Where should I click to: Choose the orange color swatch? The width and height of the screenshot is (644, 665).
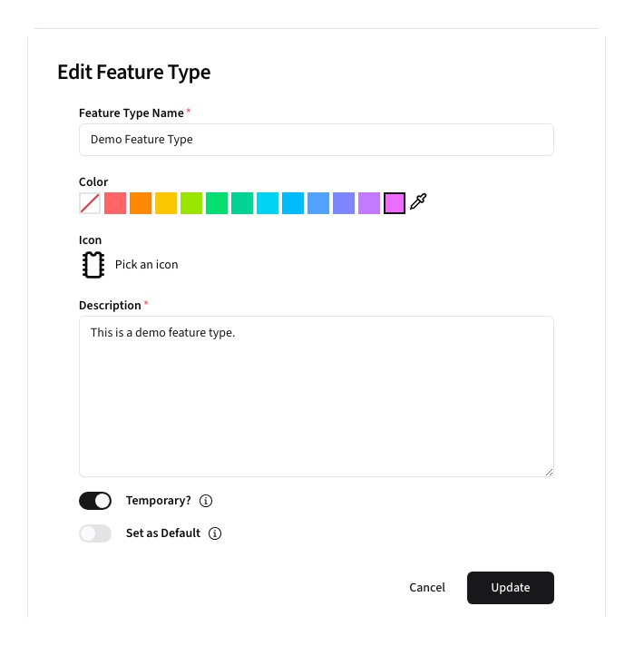point(141,203)
